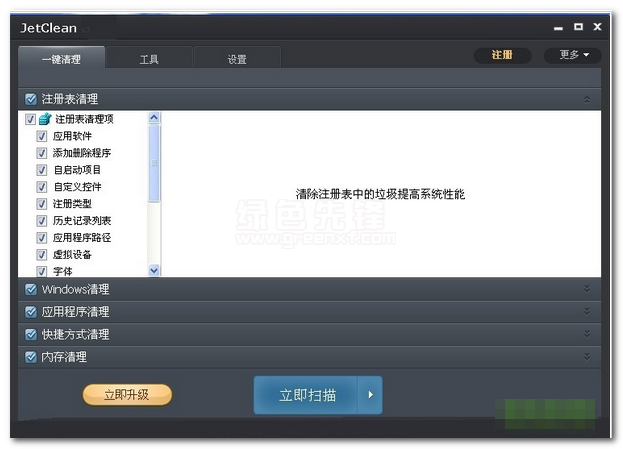Close the JetClean window

[x=597, y=27]
